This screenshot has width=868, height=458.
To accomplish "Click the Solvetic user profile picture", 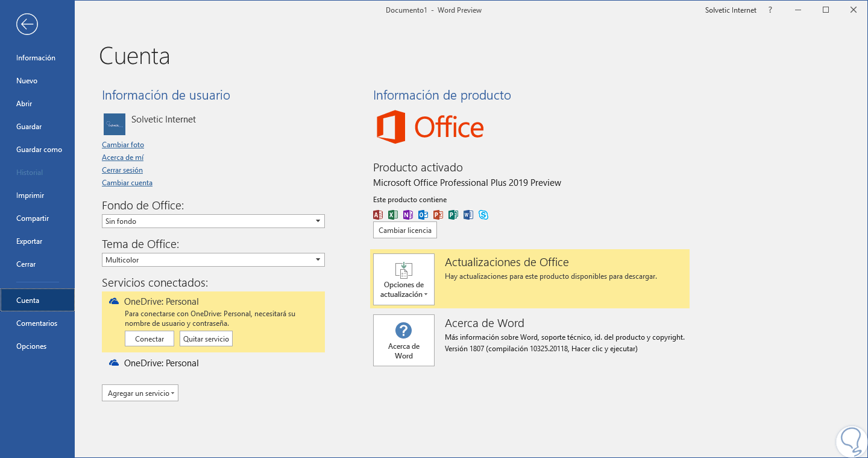I will point(115,124).
